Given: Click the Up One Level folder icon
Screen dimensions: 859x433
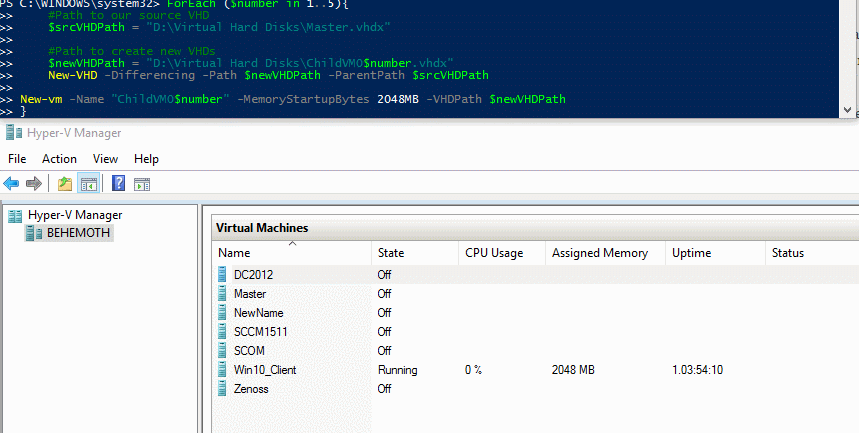Looking at the screenshot, I should 65,184.
